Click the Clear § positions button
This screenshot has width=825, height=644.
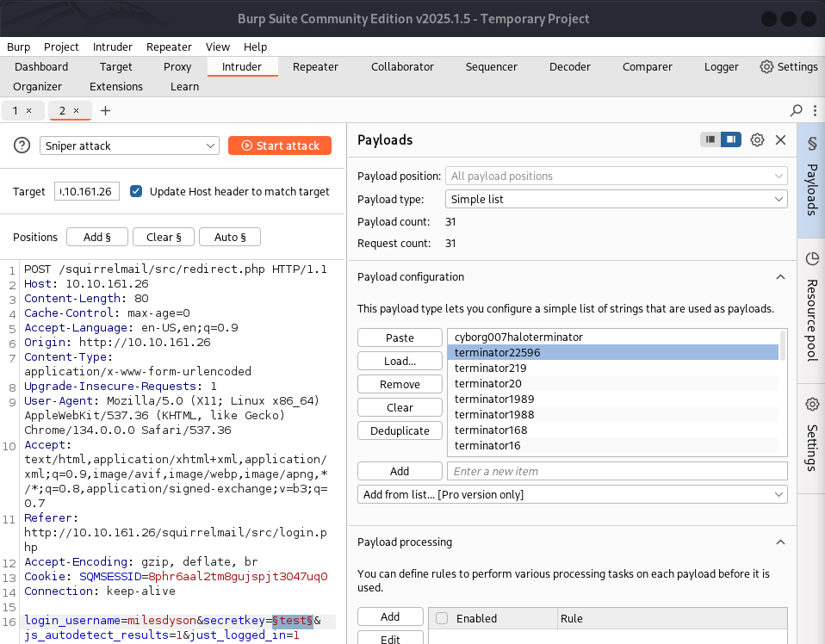[164, 237]
